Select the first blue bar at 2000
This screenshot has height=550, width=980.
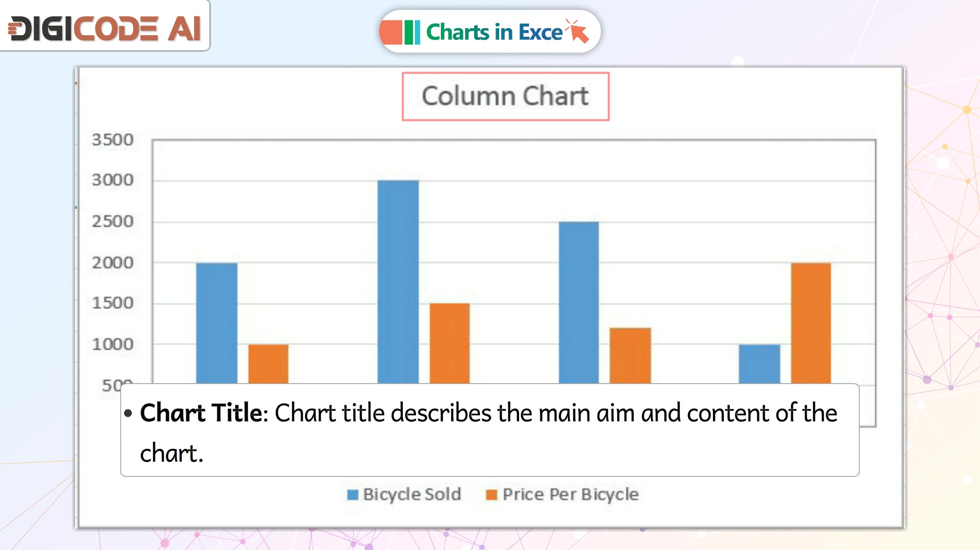click(x=217, y=323)
